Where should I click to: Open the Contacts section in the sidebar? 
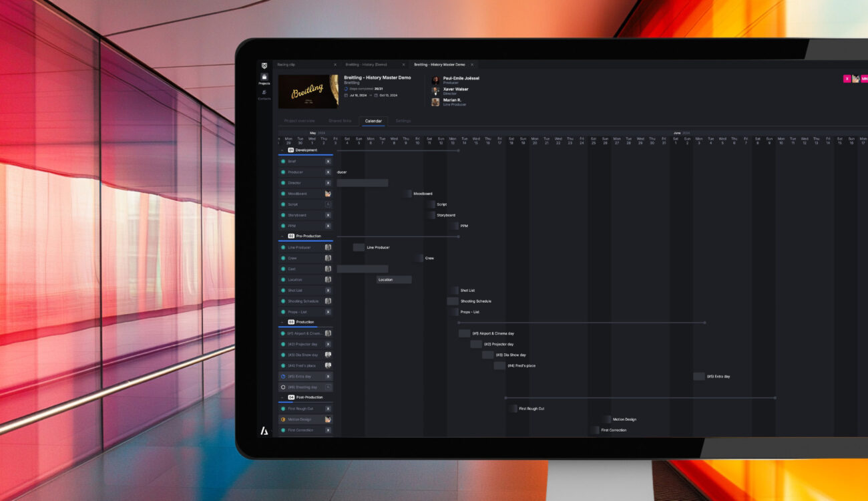point(264,95)
